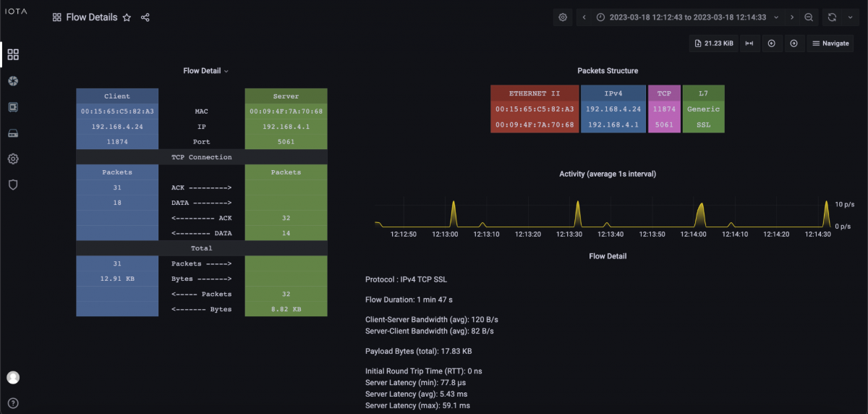This screenshot has width=868, height=414.
Task: Download the 21.23 KiB capture file
Action: click(x=712, y=43)
